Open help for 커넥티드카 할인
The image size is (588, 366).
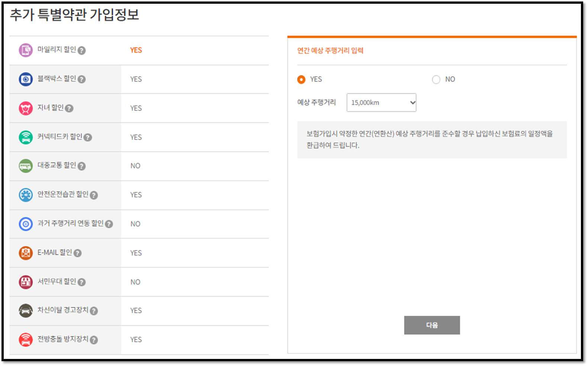(88, 137)
